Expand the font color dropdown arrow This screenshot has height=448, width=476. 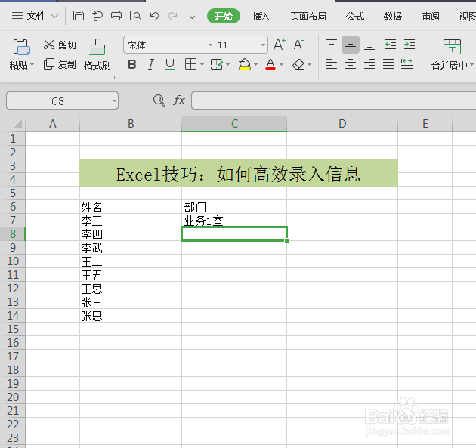281,64
